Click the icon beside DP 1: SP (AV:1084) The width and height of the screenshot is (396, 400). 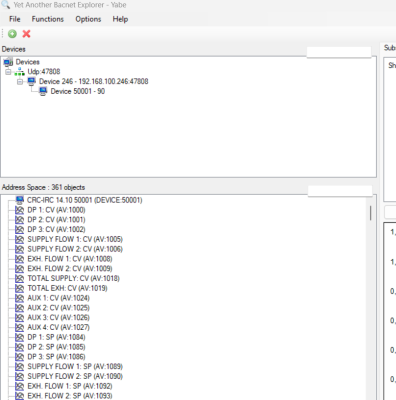[20, 337]
